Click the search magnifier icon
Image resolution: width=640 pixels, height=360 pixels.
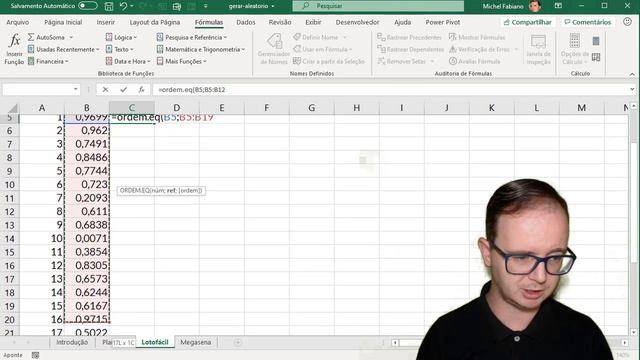305,6
